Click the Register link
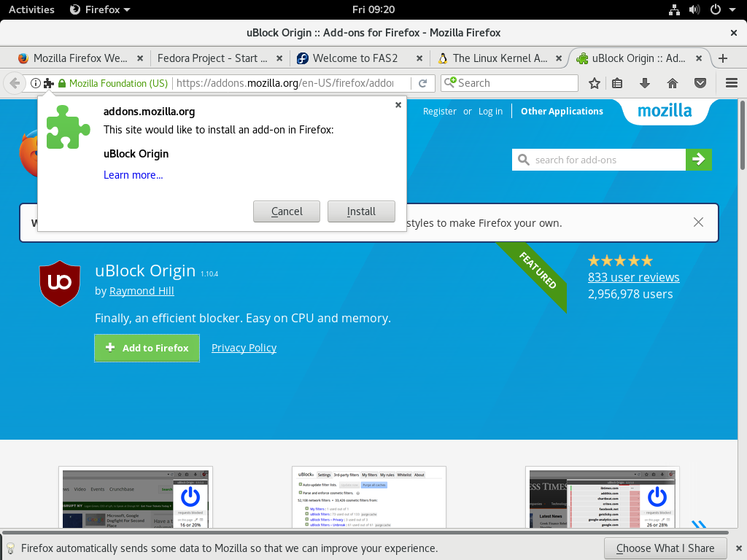The image size is (747, 560). point(440,111)
